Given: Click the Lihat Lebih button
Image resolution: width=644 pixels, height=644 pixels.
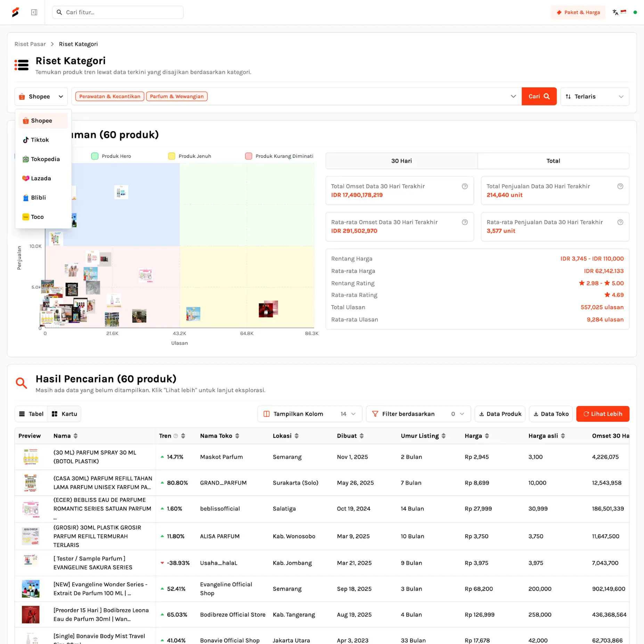Looking at the screenshot, I should [x=602, y=414].
